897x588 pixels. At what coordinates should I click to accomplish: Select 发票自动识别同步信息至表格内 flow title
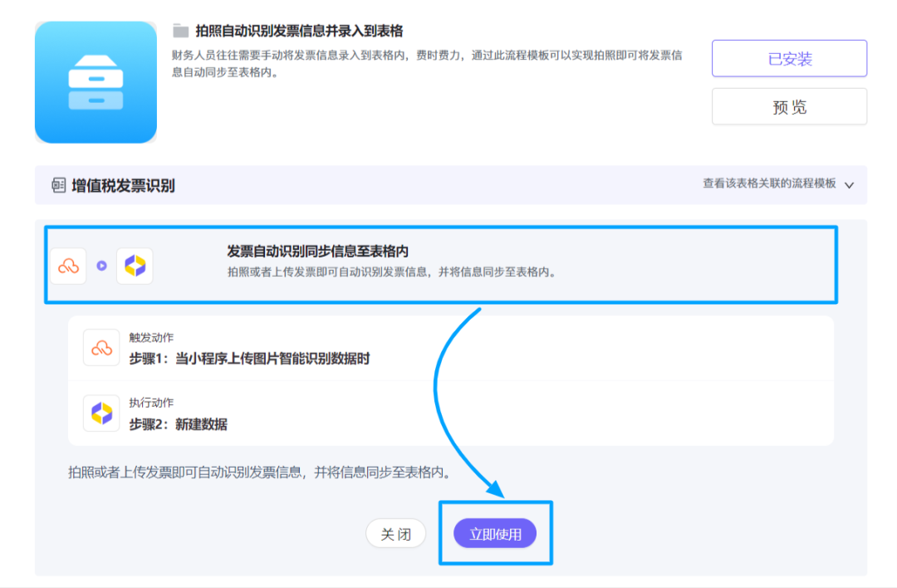pos(317,251)
